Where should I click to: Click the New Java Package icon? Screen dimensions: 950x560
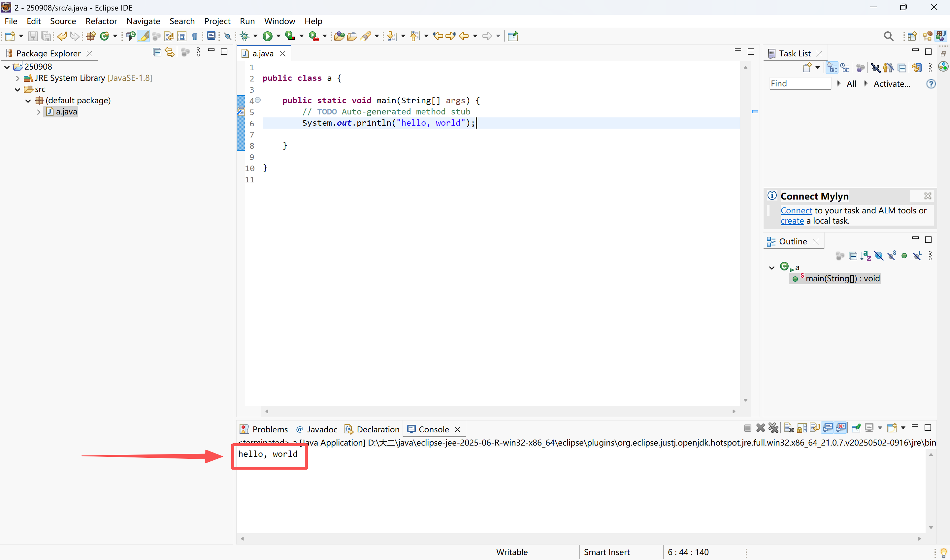click(91, 36)
